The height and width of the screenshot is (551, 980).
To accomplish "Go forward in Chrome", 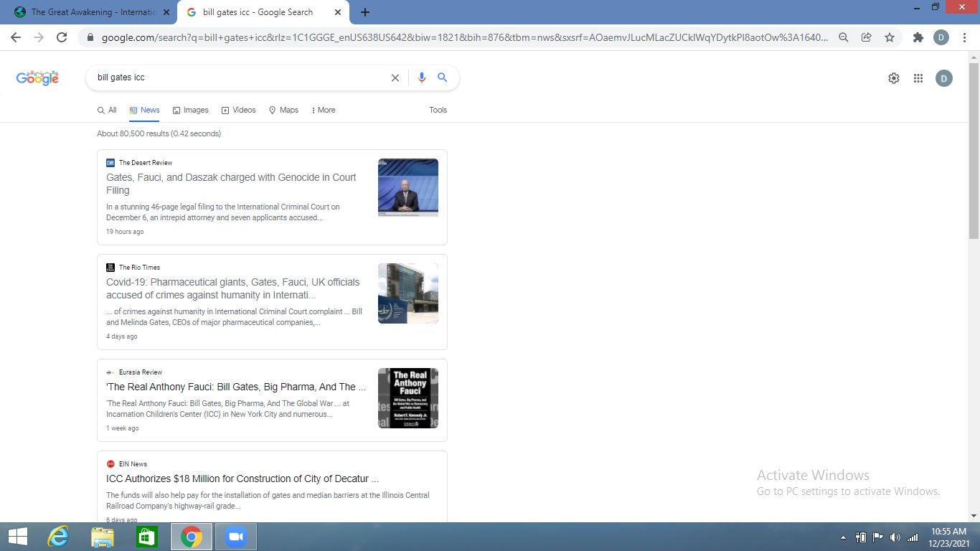I will coord(39,37).
